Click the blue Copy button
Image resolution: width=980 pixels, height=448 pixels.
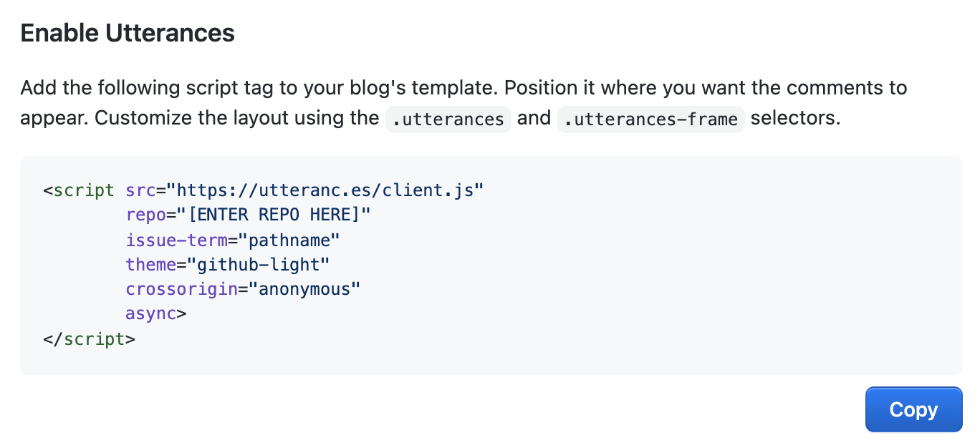(913, 409)
